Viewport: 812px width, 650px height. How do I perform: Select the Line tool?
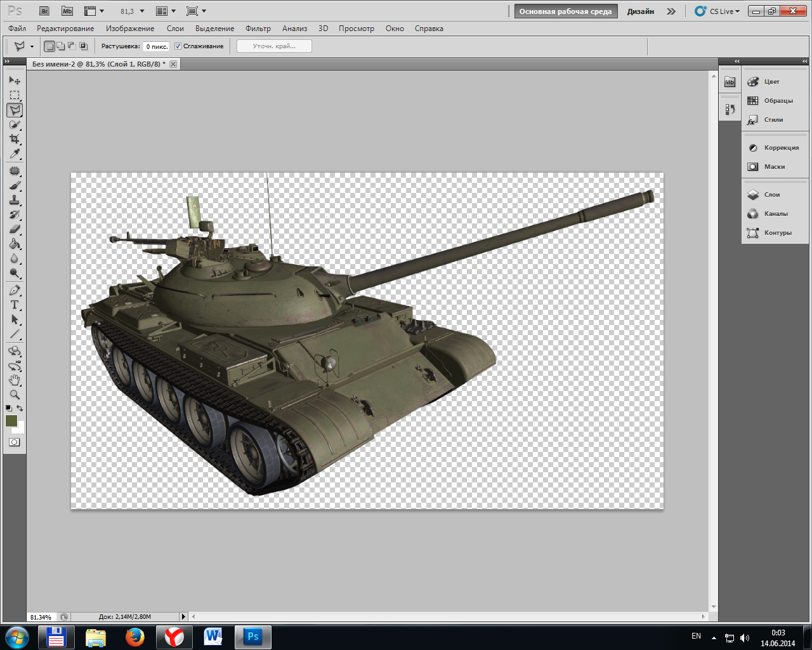[x=15, y=335]
